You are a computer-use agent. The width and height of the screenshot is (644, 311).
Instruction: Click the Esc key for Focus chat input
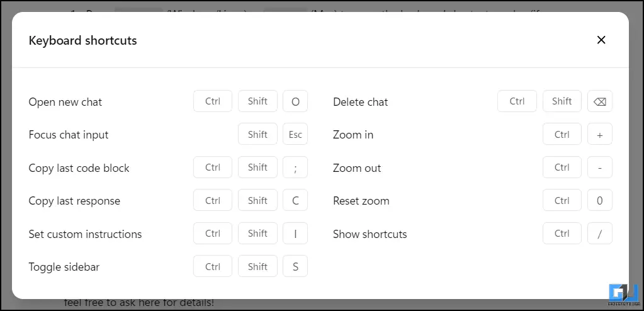point(295,134)
